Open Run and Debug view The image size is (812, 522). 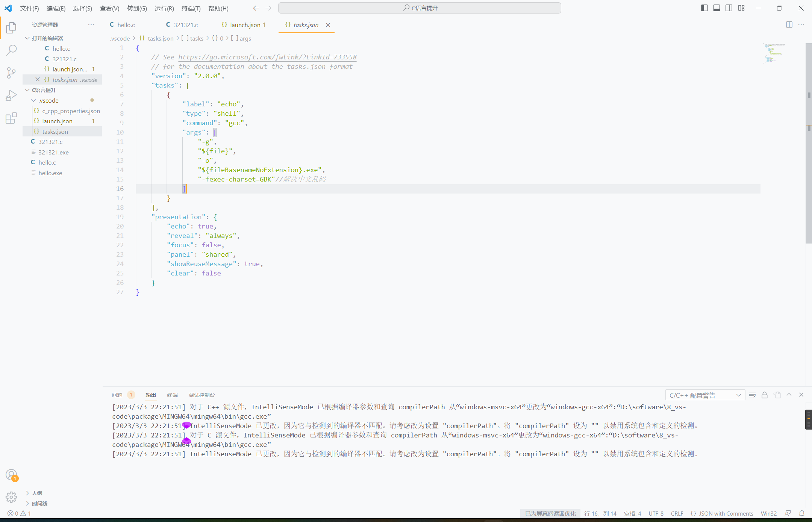[11, 95]
